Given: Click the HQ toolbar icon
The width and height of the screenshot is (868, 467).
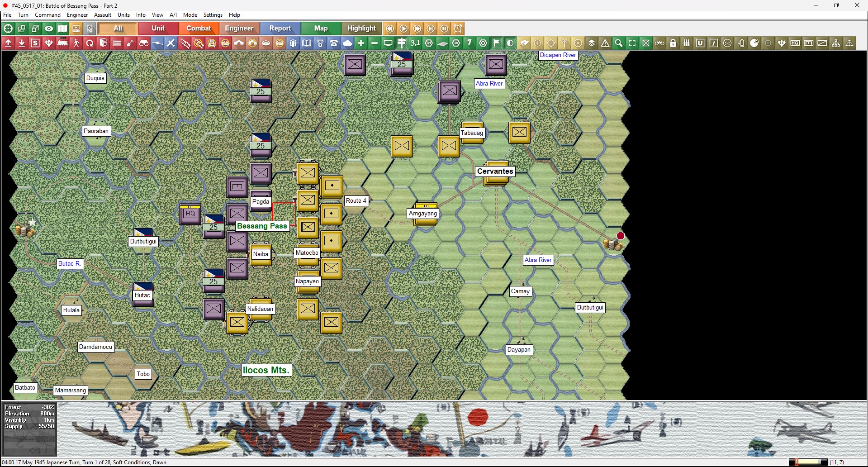Looking at the screenshot, I should pyautogui.click(x=796, y=43).
